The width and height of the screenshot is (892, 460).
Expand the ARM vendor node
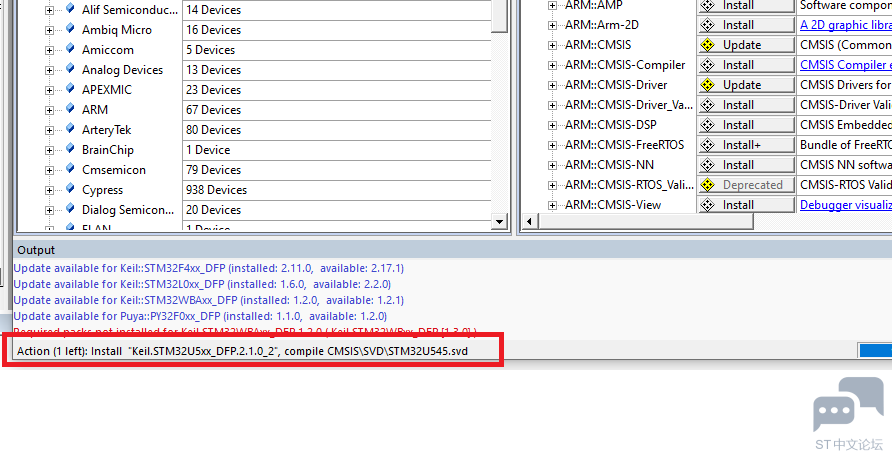49,110
